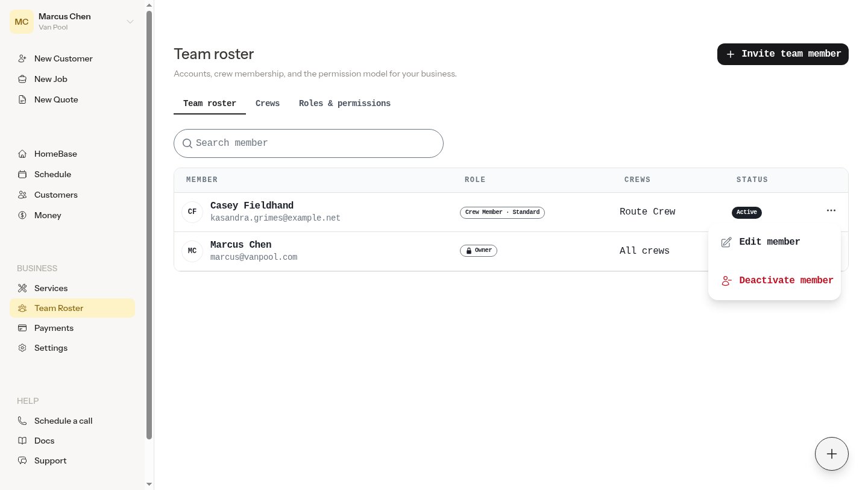
Task: Click the sidebar scrollbar up arrow
Action: [149, 5]
